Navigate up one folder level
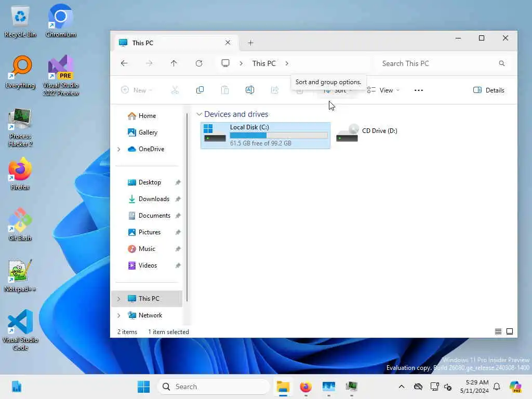Screen dimensions: 532x399 [x=174, y=63]
